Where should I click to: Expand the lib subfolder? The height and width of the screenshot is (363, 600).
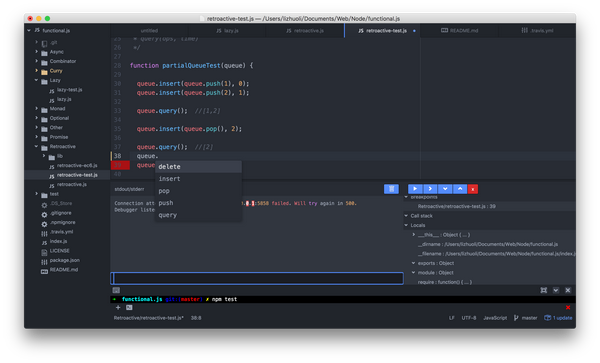(44, 156)
